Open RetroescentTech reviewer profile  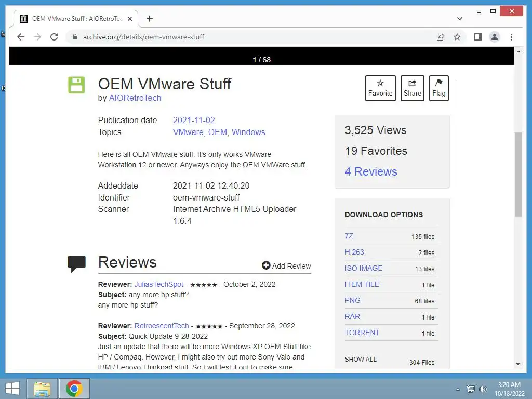coord(162,326)
